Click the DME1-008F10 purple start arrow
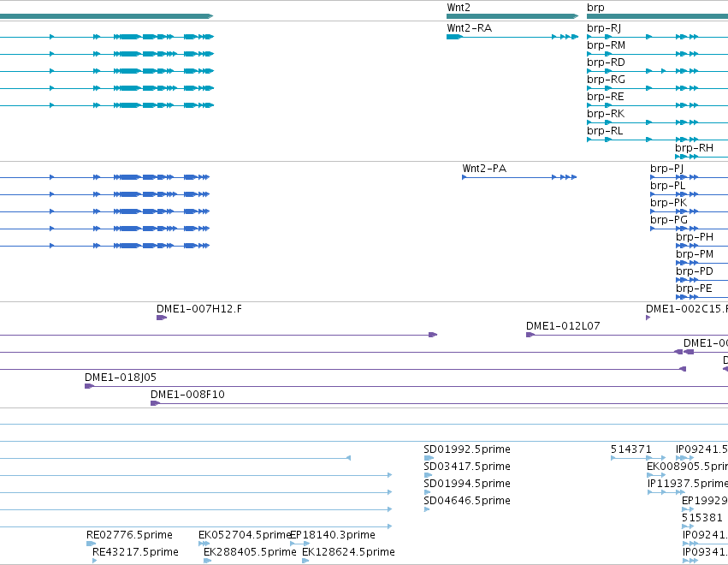Viewport: 728px width, 565px height. coord(155,403)
